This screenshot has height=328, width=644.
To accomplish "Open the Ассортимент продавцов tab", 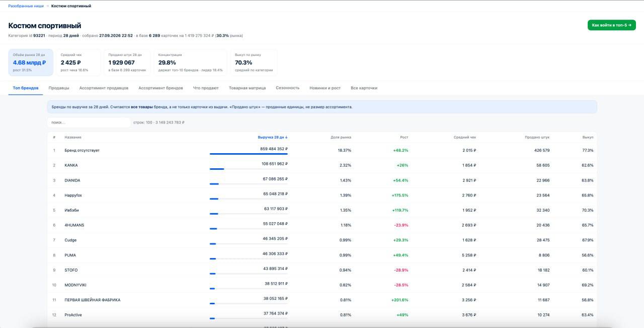I will 104,88.
